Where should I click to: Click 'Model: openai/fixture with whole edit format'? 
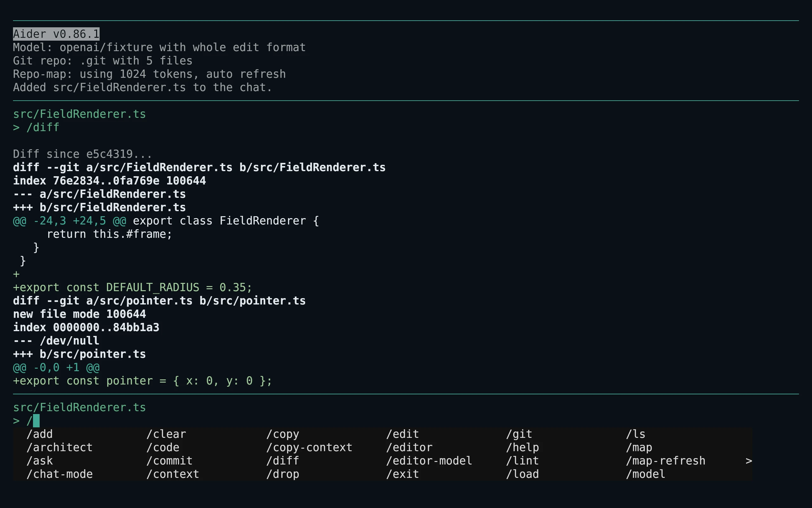(x=159, y=47)
